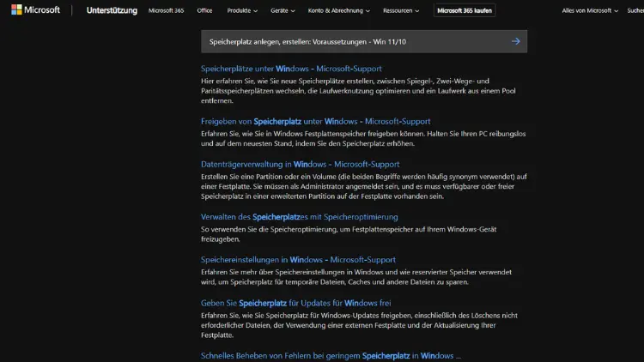
Task: Open the Unterstützung home link
Action: pos(112,10)
